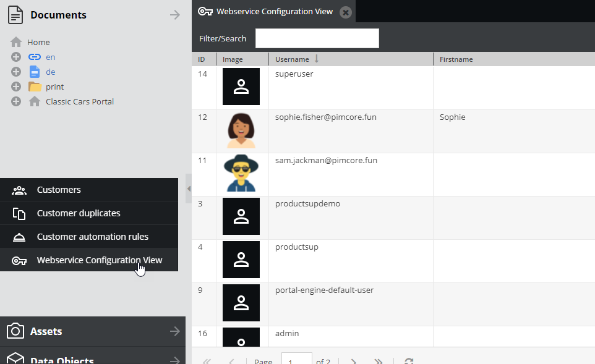Click the Webservice Configuration View key icon
This screenshot has width=595, height=364.
[x=19, y=260]
